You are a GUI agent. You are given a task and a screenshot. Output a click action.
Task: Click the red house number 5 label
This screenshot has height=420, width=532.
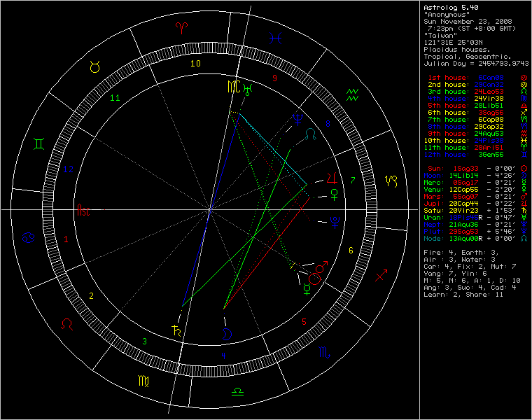[x=304, y=322]
